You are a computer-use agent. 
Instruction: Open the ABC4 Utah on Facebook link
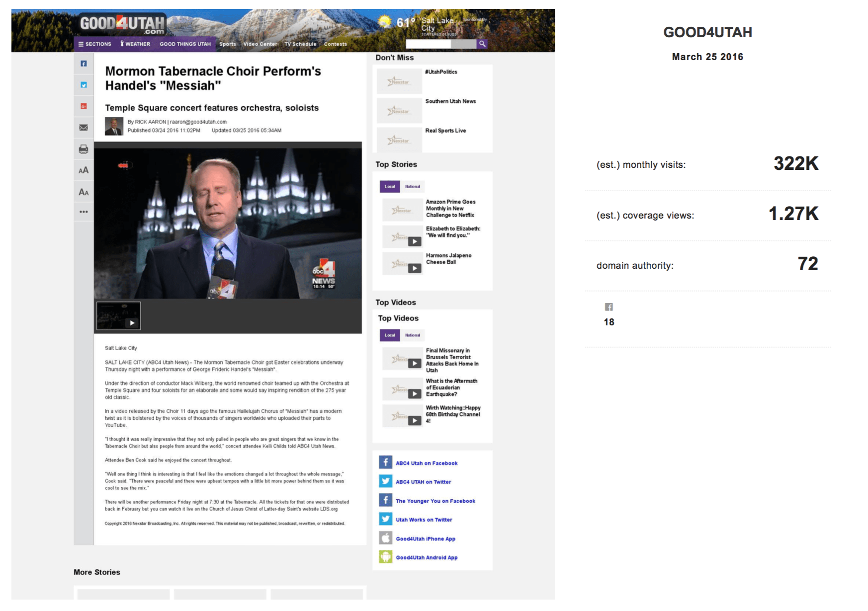coord(426,463)
